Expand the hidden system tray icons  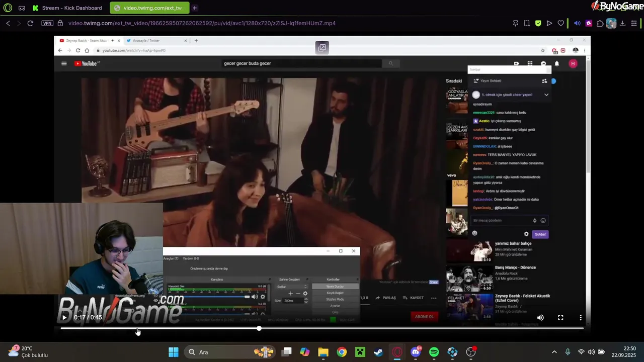coord(554,352)
